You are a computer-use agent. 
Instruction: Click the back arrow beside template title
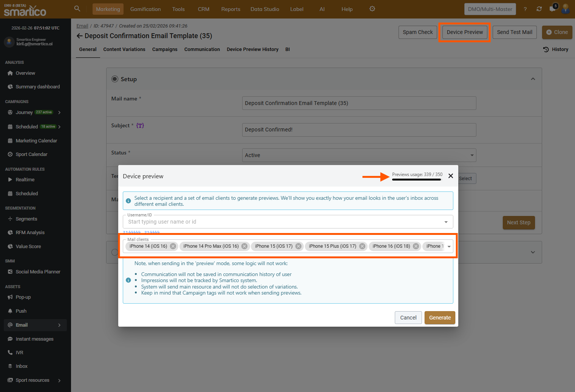[79, 36]
